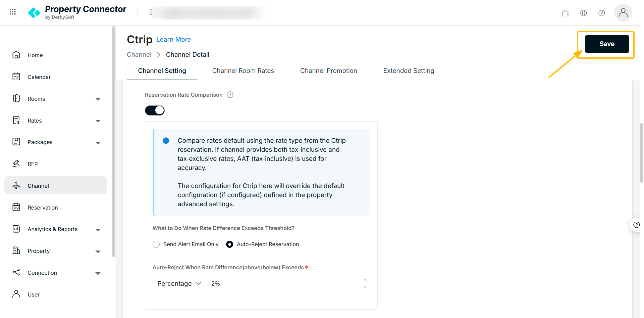Show Reservation Rate Comparison help tooltip

230,95
